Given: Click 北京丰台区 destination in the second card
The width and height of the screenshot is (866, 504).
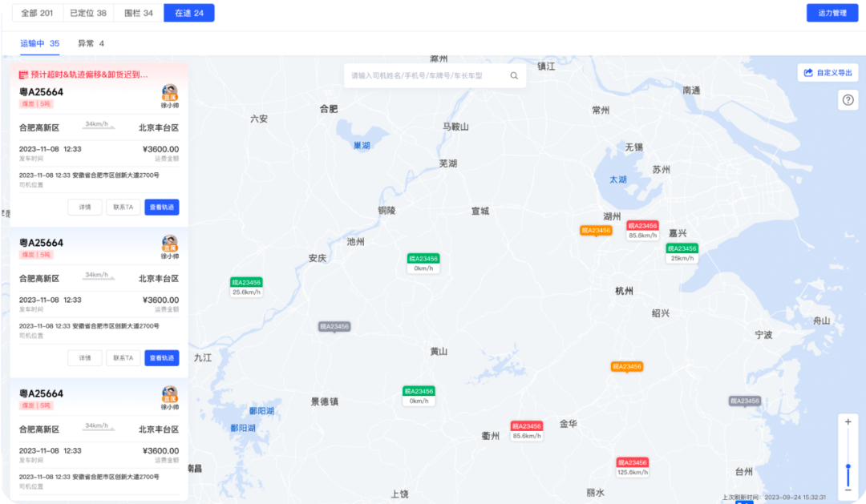Looking at the screenshot, I should [159, 278].
